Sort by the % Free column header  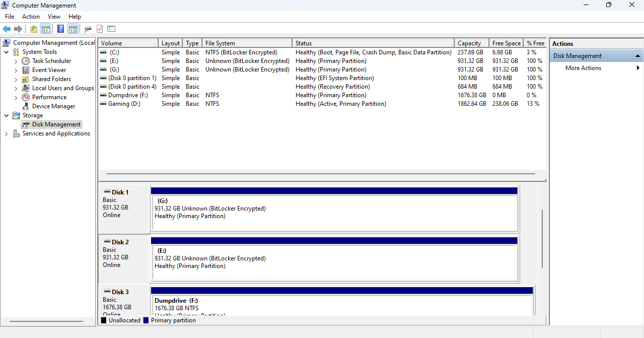coord(535,43)
